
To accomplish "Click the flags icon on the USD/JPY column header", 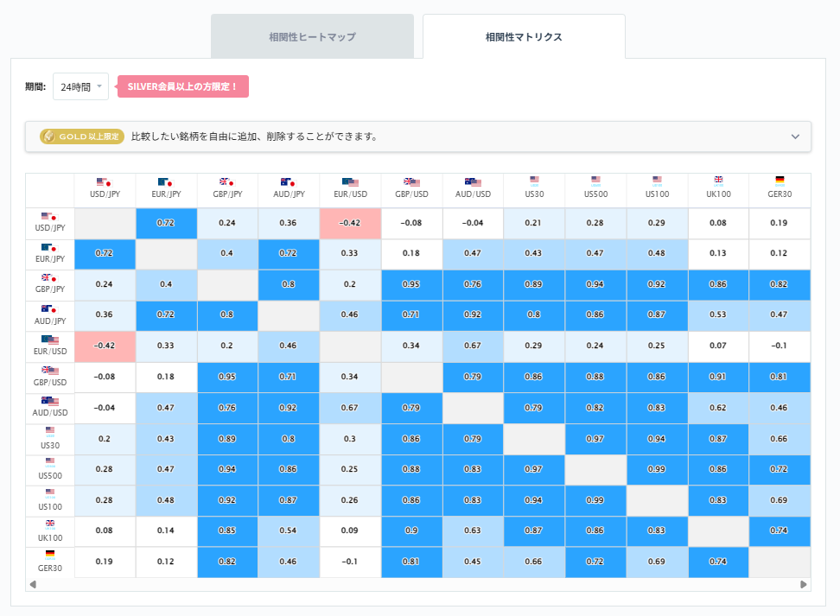I will pos(105,181).
